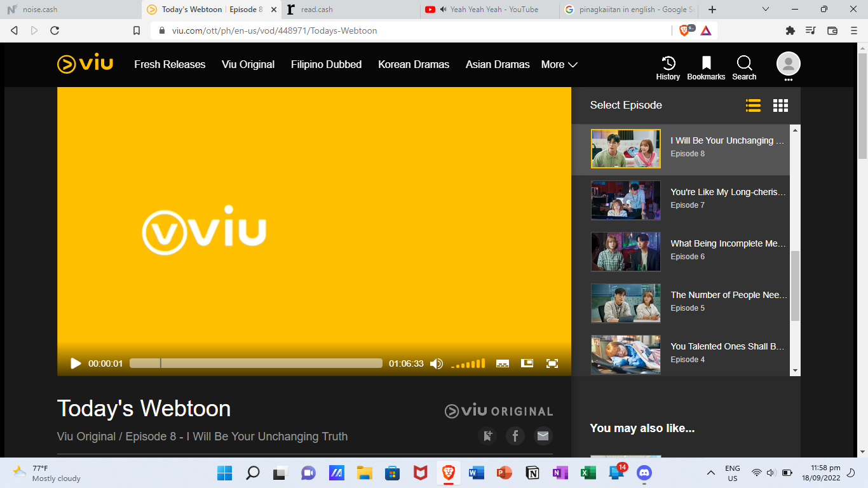This screenshot has width=868, height=488.
Task: Toggle subtitles in the video player
Action: click(503, 363)
